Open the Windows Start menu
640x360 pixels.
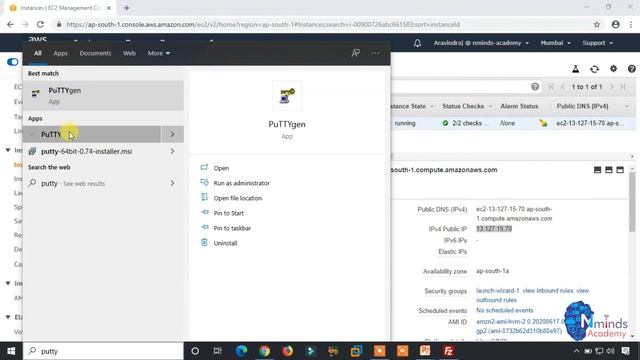point(11,351)
